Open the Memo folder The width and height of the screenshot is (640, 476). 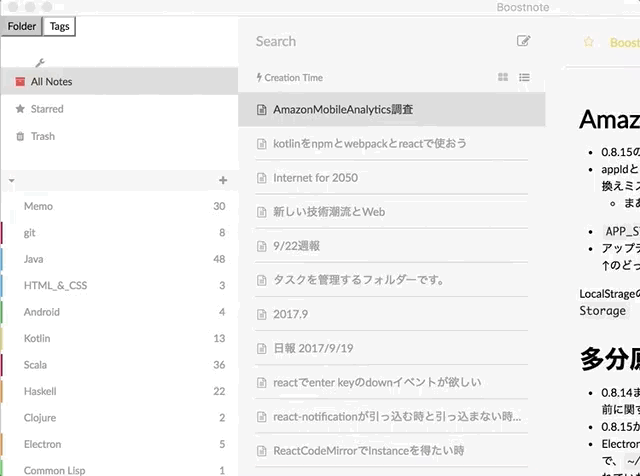[119, 206]
